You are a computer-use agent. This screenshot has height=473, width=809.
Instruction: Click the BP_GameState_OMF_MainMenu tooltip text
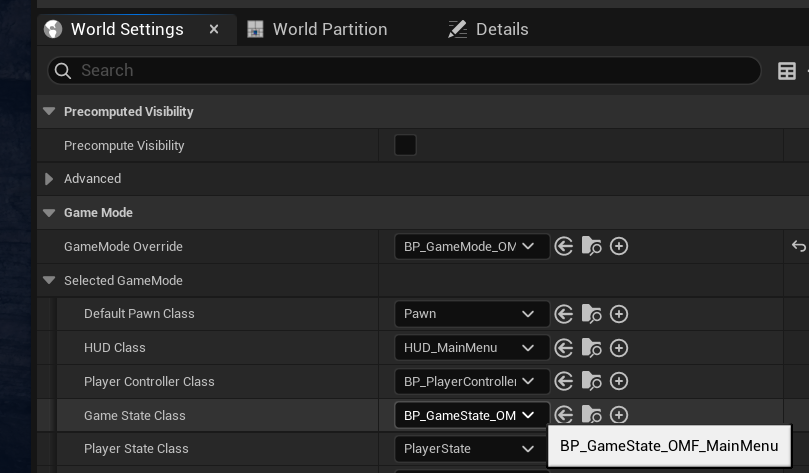669,446
